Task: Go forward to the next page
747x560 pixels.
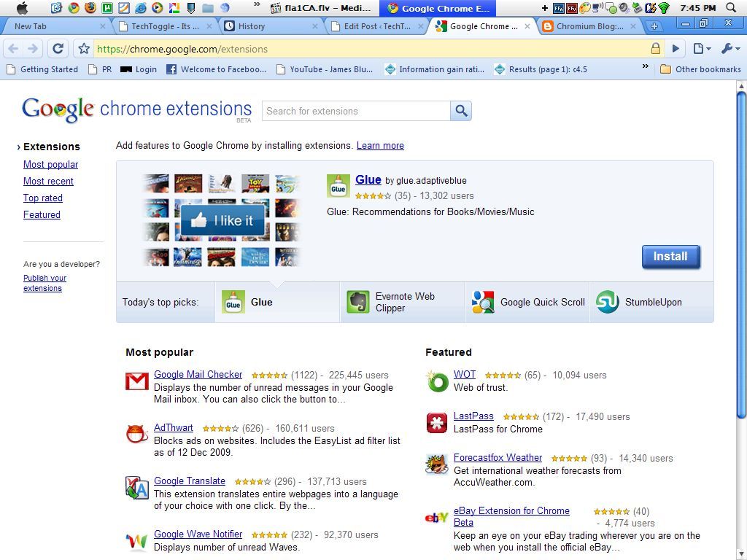Action: (x=33, y=49)
